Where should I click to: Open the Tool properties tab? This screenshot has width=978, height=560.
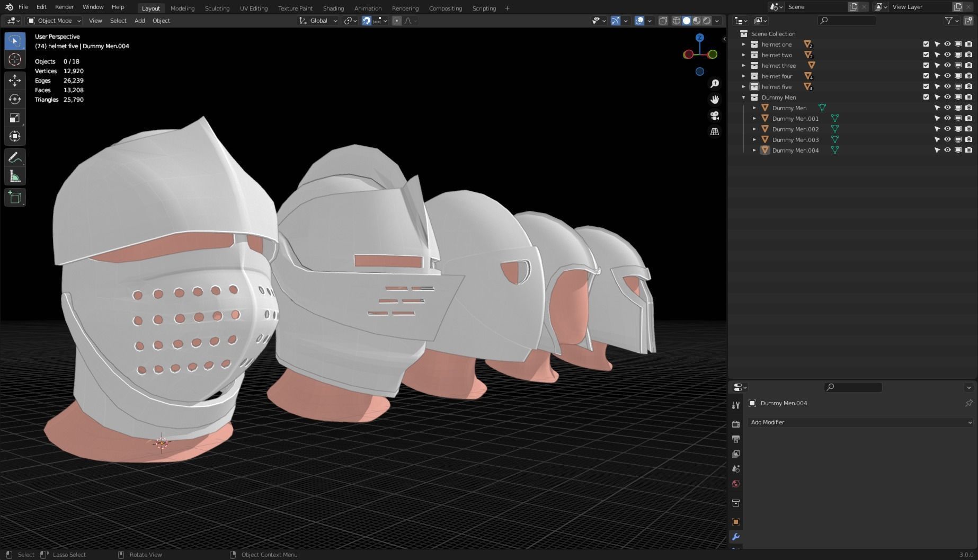point(736,405)
